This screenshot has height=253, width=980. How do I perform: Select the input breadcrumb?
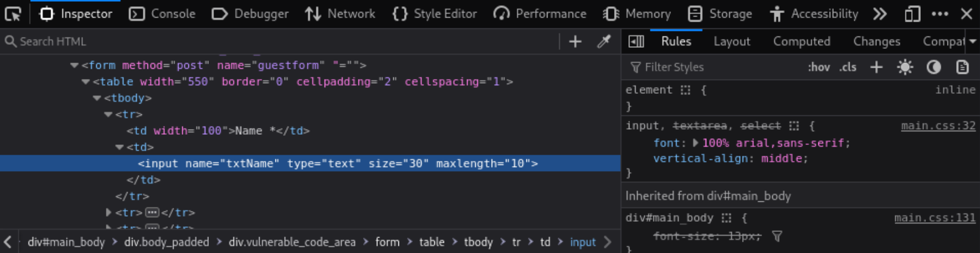coord(583,242)
